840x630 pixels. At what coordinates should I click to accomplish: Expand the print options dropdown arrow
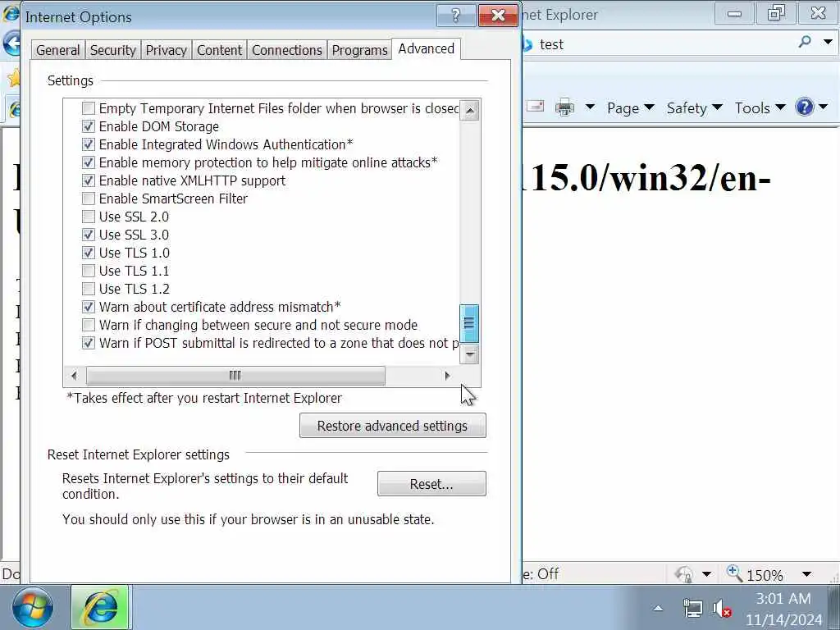(x=590, y=107)
